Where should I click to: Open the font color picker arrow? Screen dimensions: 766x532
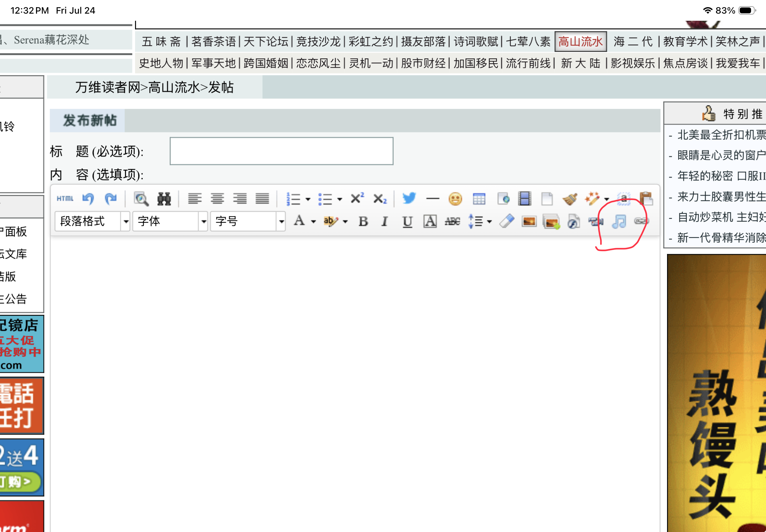313,221
